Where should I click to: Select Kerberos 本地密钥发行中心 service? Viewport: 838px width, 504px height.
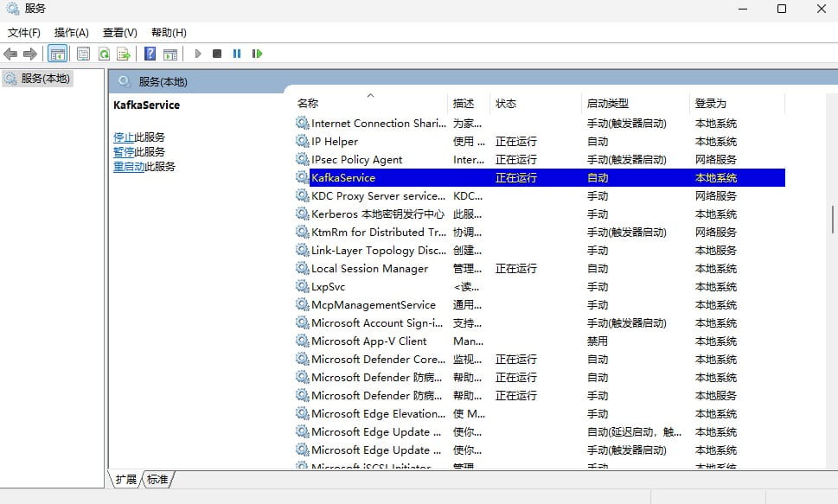[x=541, y=214]
